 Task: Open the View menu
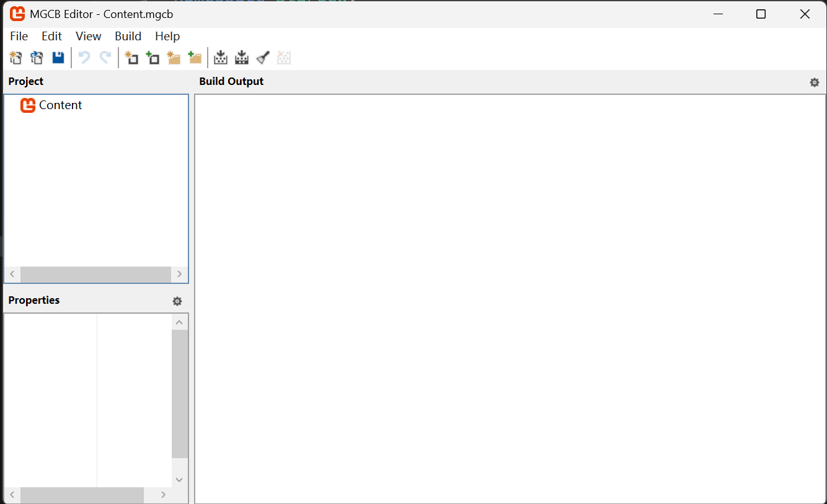click(89, 36)
